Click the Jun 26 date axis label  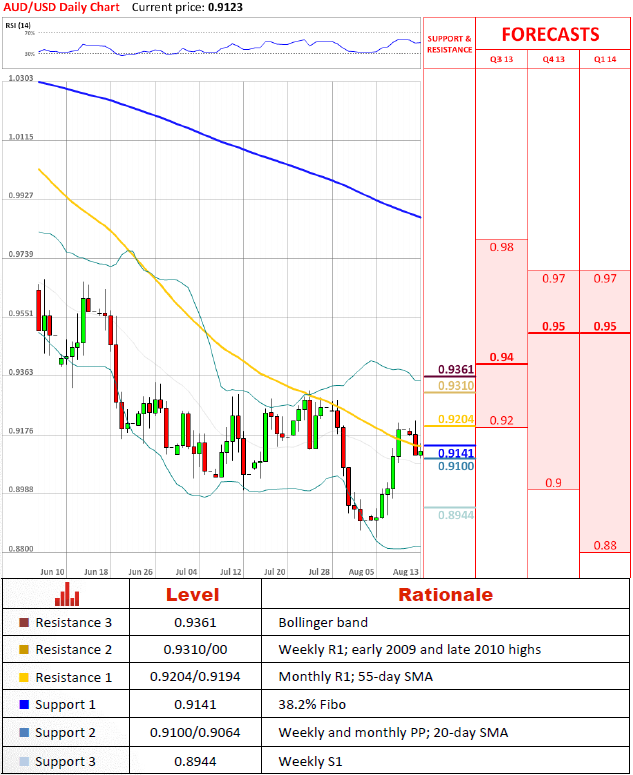[141, 572]
